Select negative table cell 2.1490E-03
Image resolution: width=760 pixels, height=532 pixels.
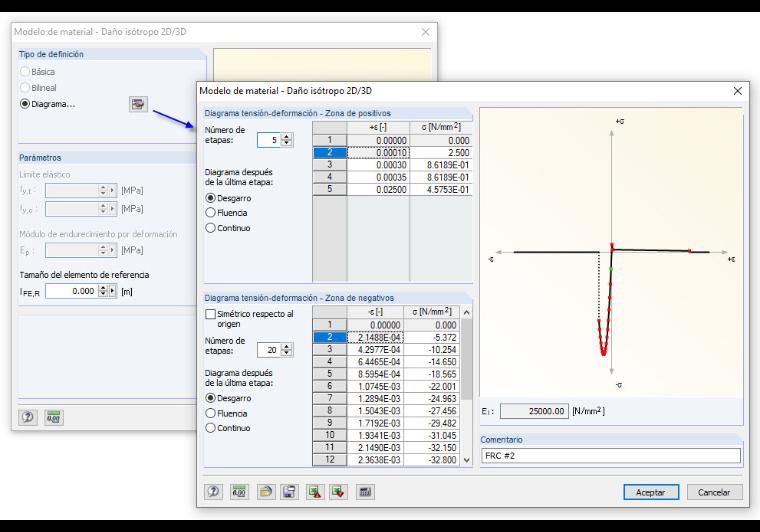375,447
